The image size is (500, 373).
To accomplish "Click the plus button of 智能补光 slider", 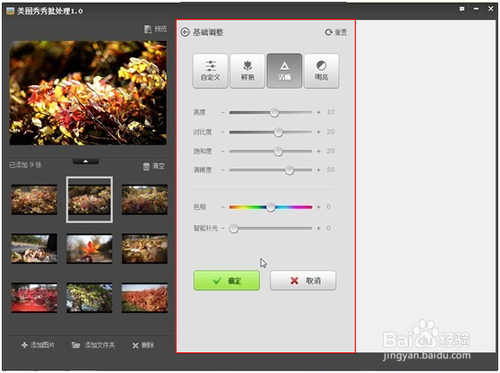I will (319, 228).
